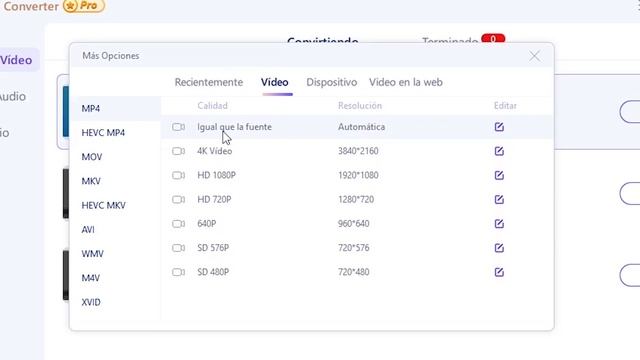Choose SD 576P quality

pyautogui.click(x=213, y=248)
